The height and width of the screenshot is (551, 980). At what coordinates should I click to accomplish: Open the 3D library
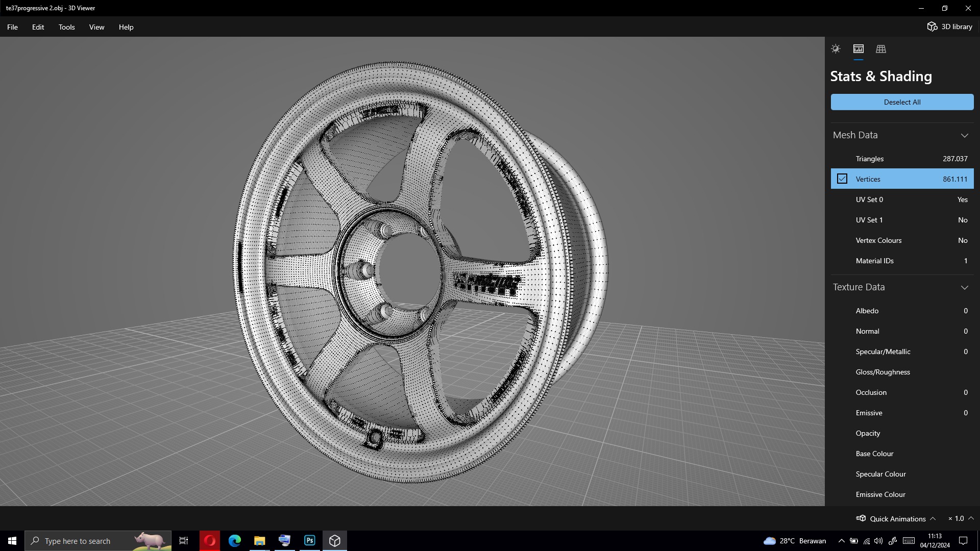tap(950, 27)
